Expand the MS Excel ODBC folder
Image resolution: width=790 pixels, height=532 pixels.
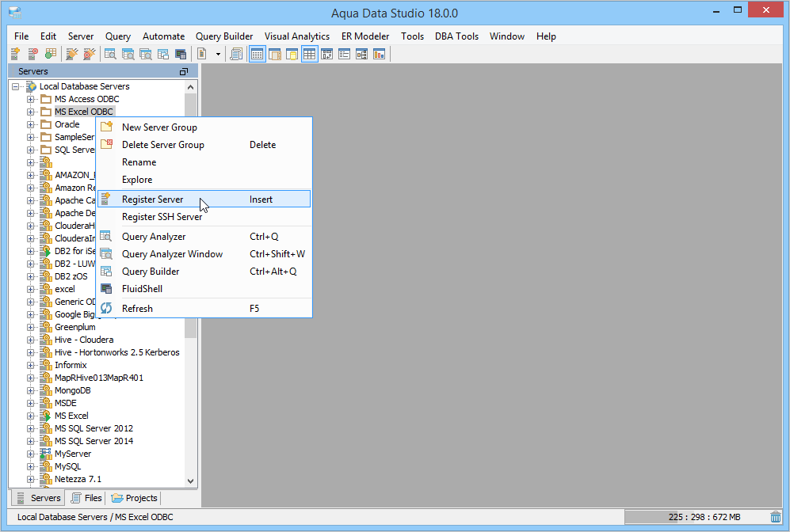point(31,112)
